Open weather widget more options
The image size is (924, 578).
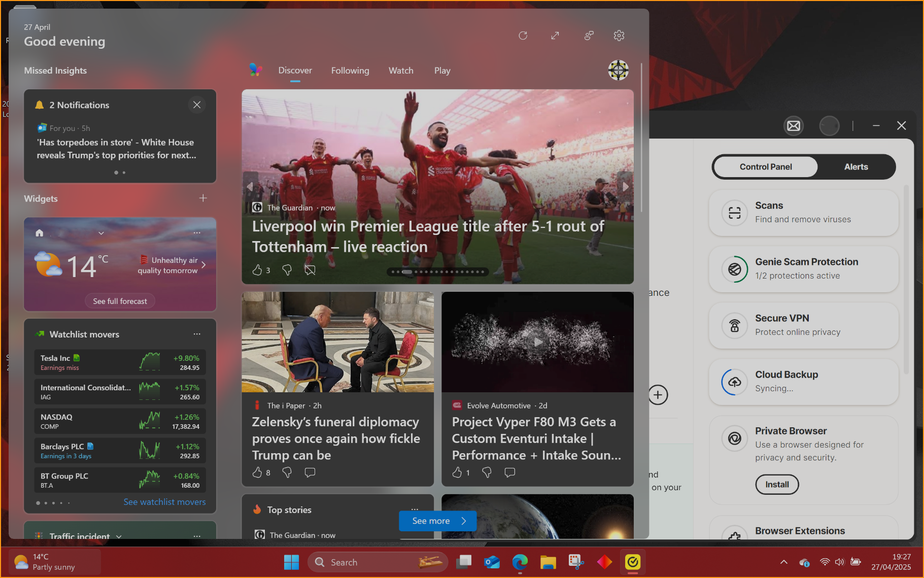coord(197,233)
